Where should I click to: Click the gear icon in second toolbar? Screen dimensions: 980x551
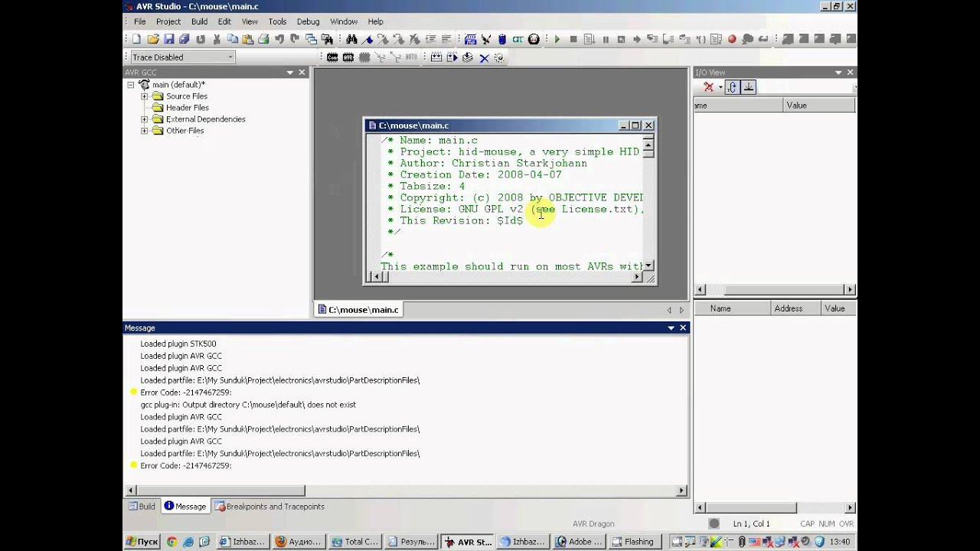pos(499,57)
